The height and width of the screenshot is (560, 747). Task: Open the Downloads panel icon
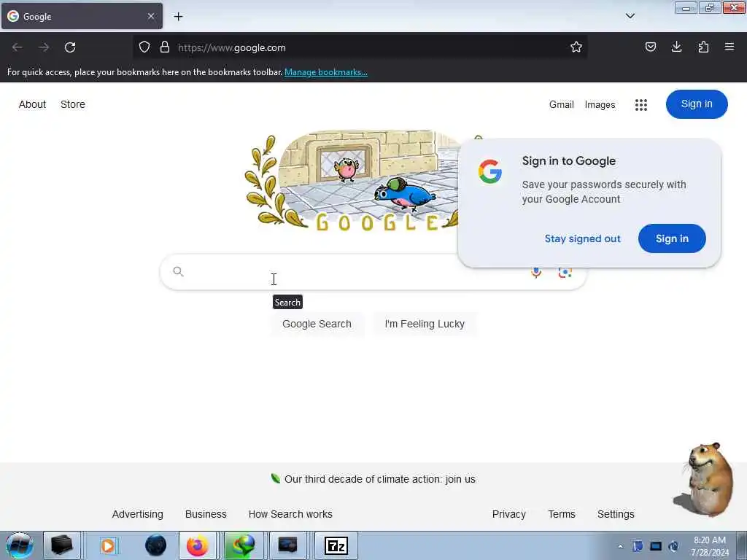[676, 47]
